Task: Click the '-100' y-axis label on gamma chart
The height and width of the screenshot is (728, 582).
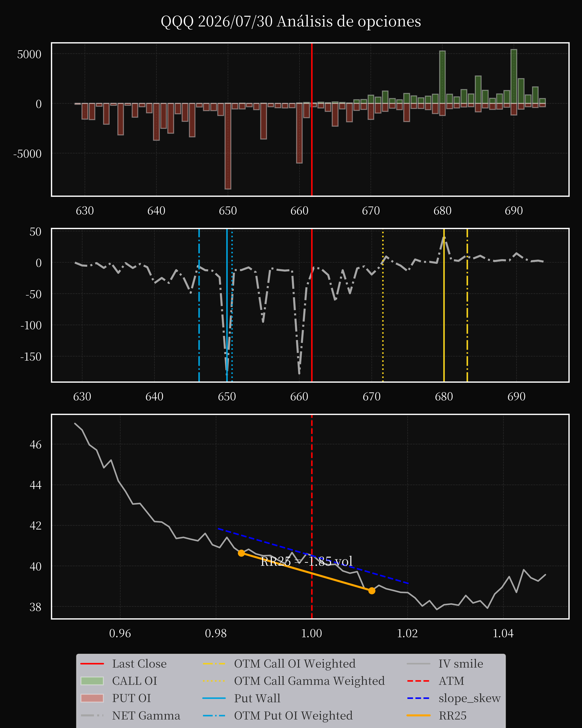Action: point(31,325)
